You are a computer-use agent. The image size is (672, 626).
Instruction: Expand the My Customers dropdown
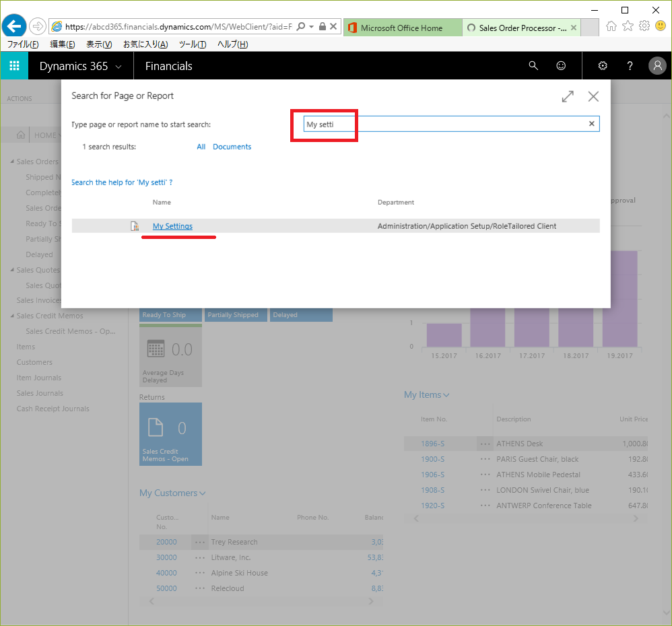click(x=202, y=493)
